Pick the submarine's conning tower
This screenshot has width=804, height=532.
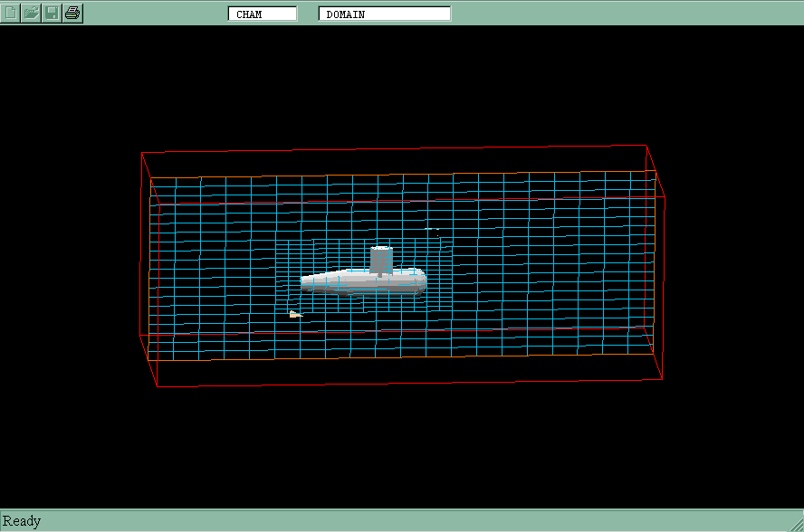pyautogui.click(x=381, y=258)
